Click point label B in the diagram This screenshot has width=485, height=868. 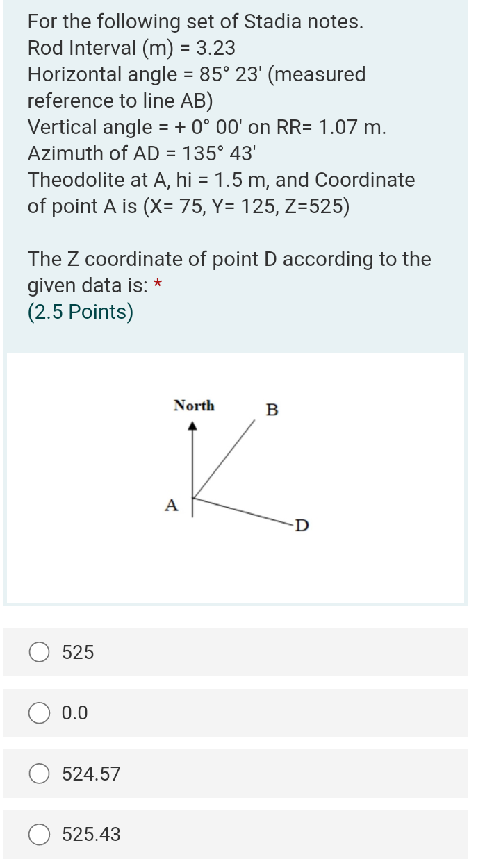272,412
